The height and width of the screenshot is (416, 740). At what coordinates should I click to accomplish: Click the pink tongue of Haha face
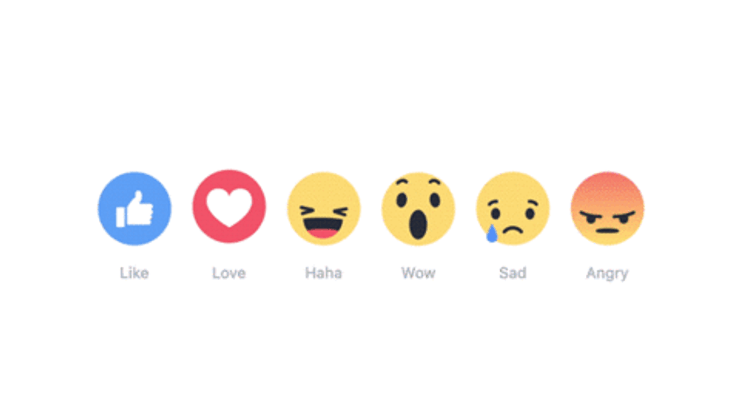pos(324,232)
